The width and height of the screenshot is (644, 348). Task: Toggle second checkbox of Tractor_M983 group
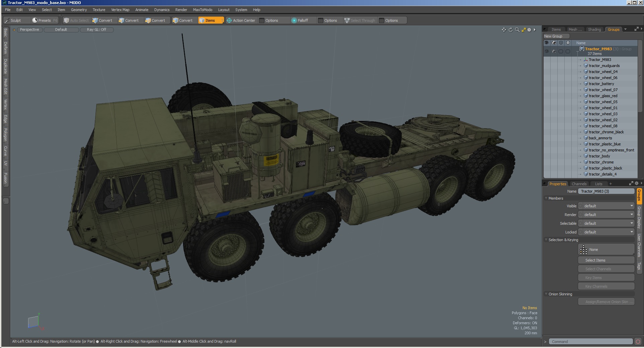coord(568,51)
